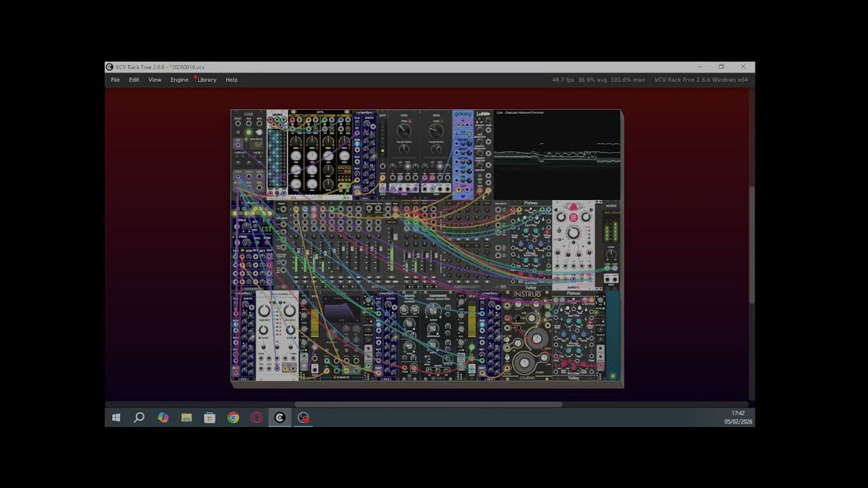This screenshot has height=488, width=868.
Task: Adjust PULSE WIDTH knob on right VCO module
Action: pos(436,149)
